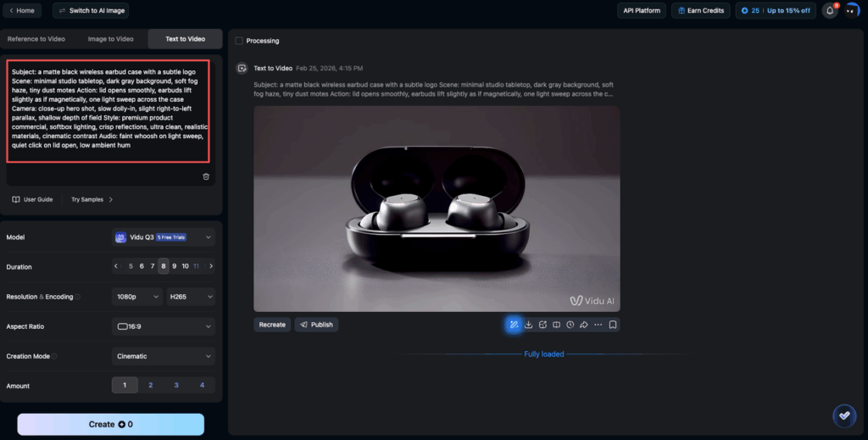Open User Guide book link
Screen dimensions: 868x440
(x=33, y=199)
